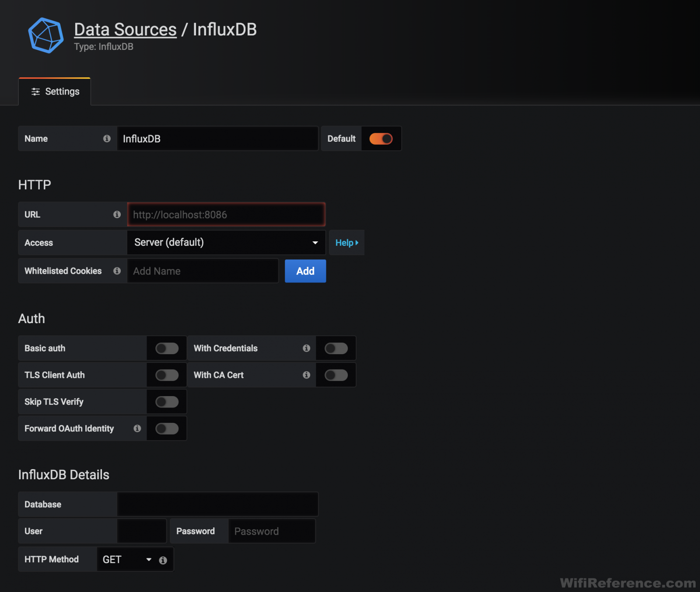Enable the Forward OAuth Identity toggle

(x=167, y=428)
